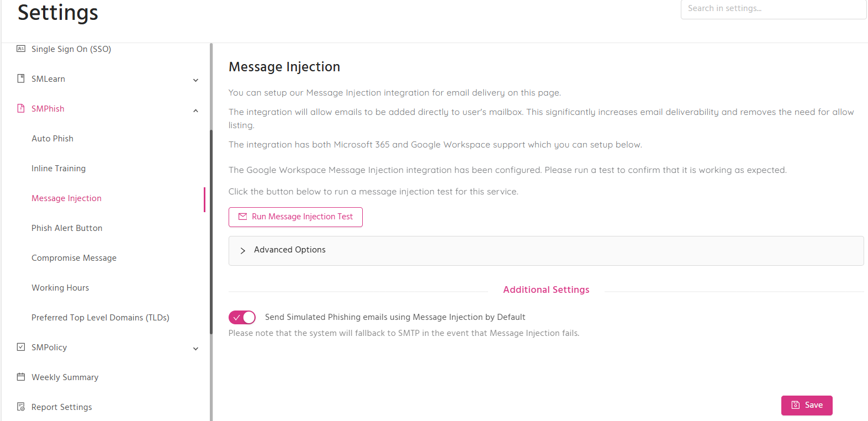Collapse the SMPhish section chevron
This screenshot has width=868, height=421.
[195, 110]
